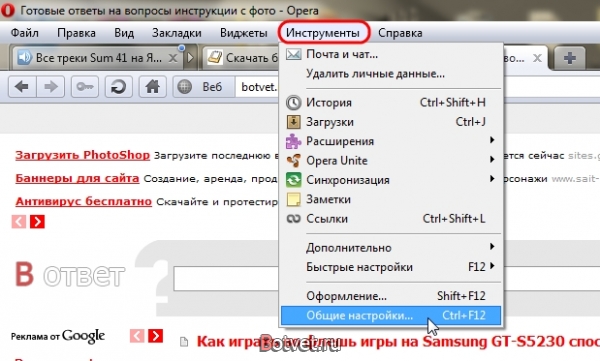
Task: Click the download box icon beside Загрузки
Action: tap(293, 122)
